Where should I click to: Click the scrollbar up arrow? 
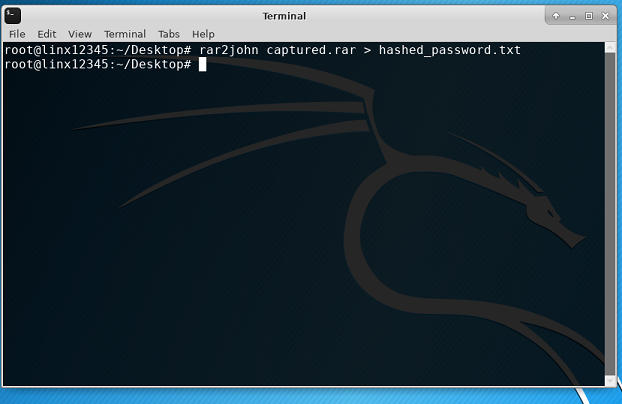610,47
